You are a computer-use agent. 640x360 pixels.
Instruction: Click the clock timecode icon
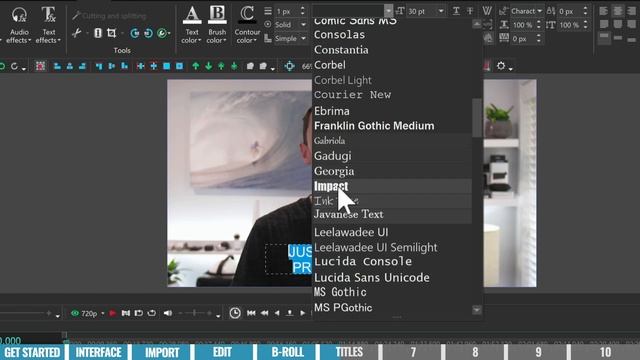pos(235,313)
